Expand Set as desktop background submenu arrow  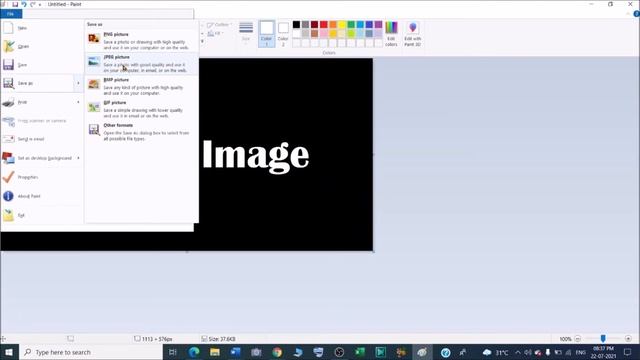(x=78, y=158)
